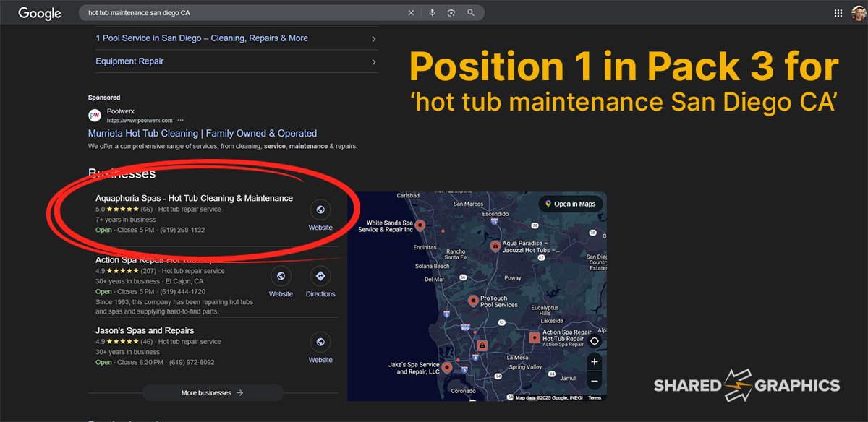The image size is (868, 422).
Task: Open '1 Pool Service in San Diego' link
Action: (x=202, y=38)
